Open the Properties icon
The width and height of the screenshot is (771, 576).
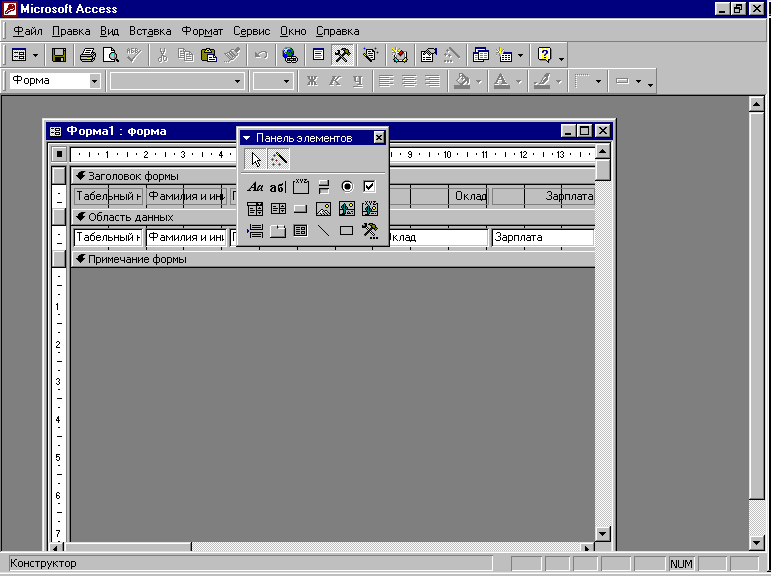pyautogui.click(x=428, y=55)
